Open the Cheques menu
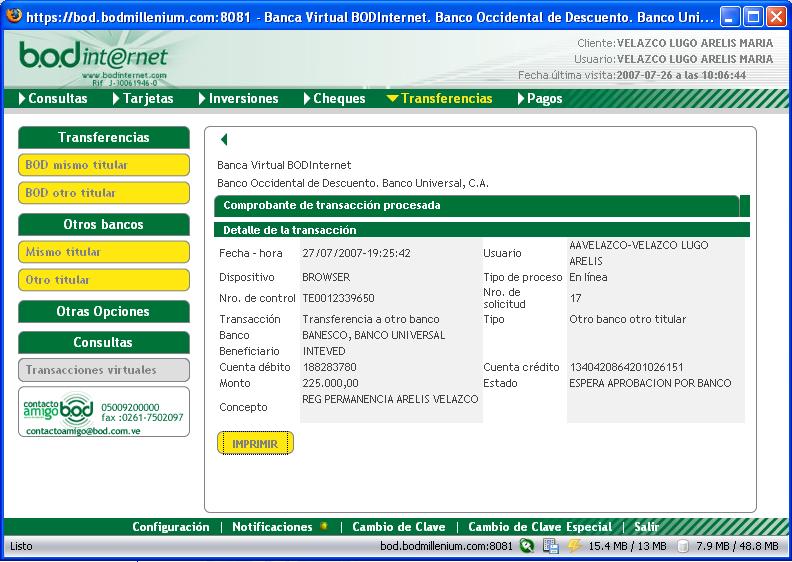792x562 pixels. (x=334, y=98)
